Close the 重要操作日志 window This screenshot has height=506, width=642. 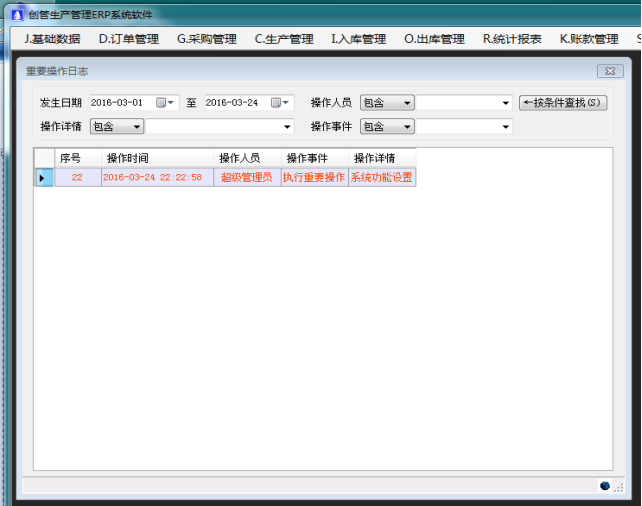coord(610,72)
